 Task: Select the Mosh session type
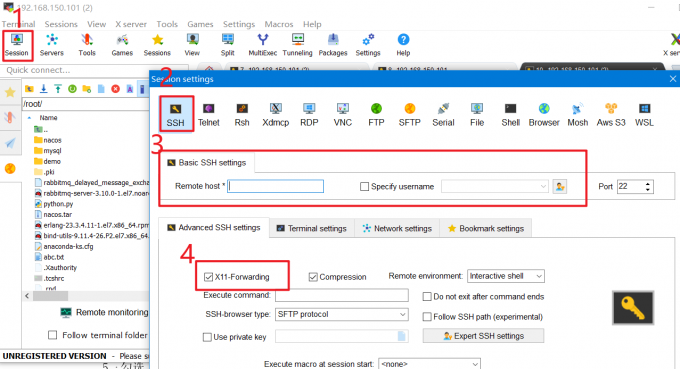[x=578, y=115]
